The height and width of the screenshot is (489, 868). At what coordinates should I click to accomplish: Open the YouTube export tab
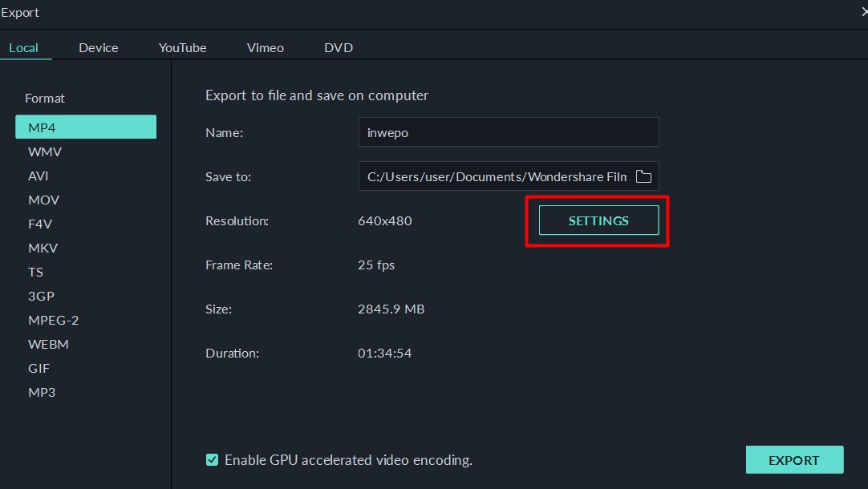(182, 47)
